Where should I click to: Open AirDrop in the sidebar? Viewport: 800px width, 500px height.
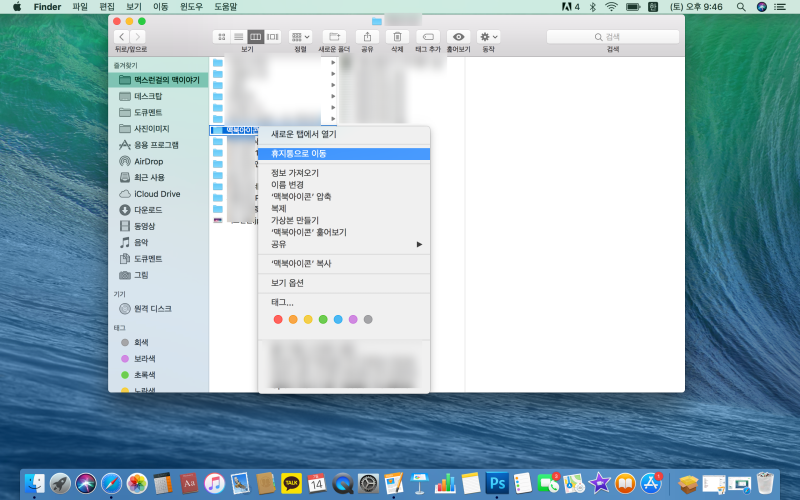point(148,161)
